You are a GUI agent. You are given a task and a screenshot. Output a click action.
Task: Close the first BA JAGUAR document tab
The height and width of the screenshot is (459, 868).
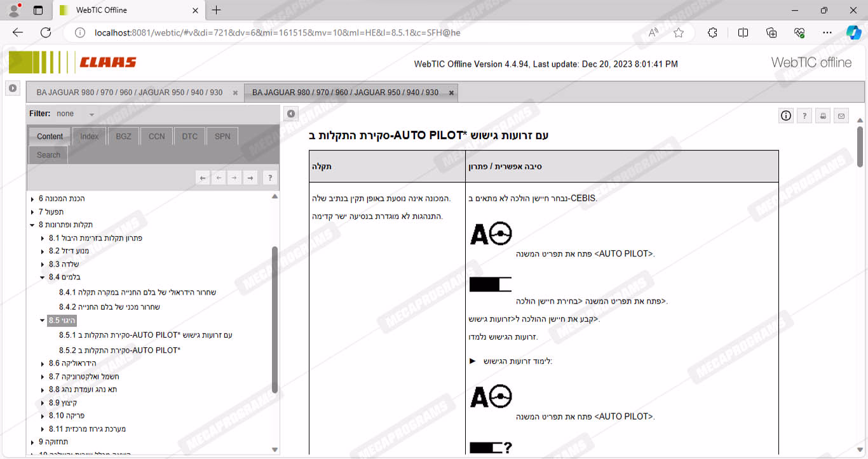[x=235, y=93]
